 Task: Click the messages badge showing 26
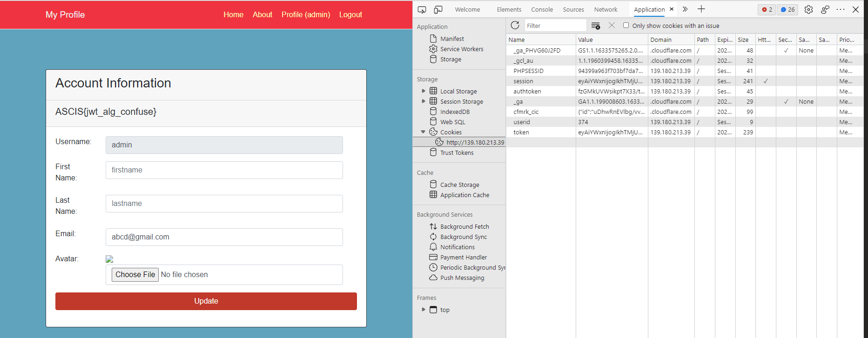788,9
